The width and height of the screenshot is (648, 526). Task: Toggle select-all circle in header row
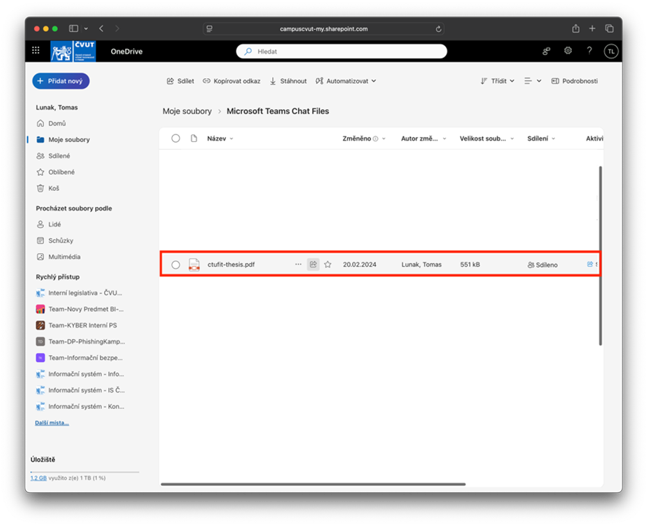point(176,139)
